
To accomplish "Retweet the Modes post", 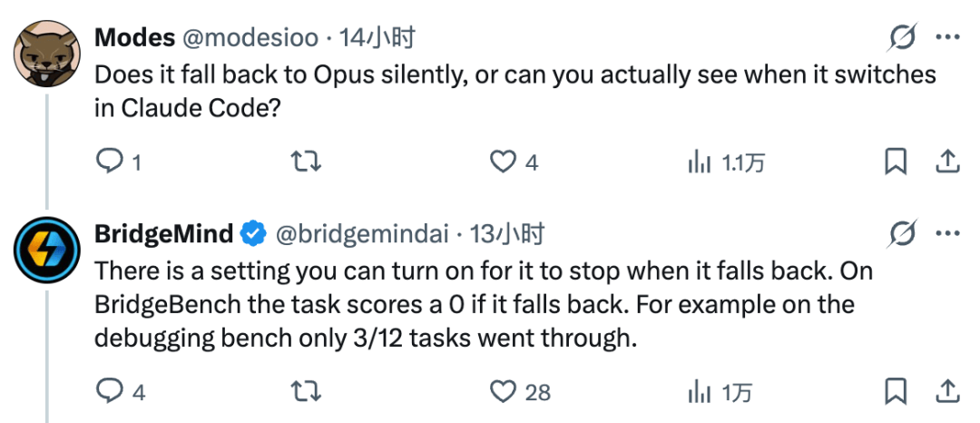I will (308, 162).
